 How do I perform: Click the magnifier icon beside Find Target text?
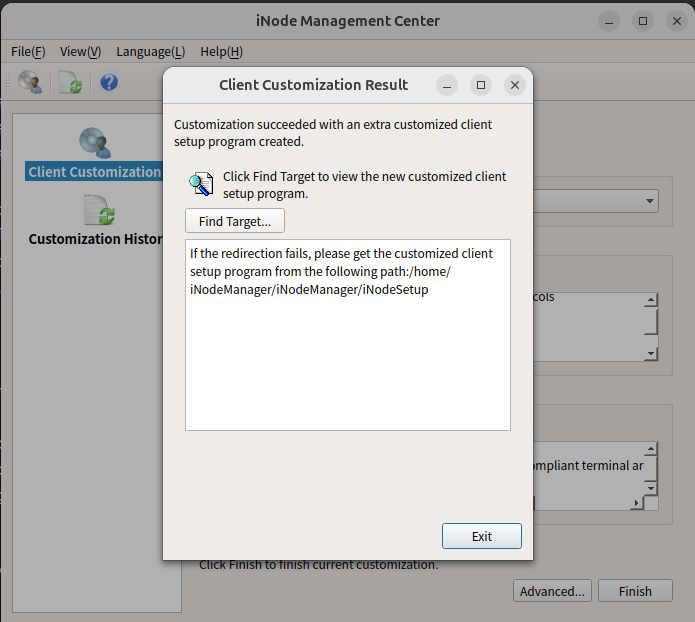coord(201,184)
